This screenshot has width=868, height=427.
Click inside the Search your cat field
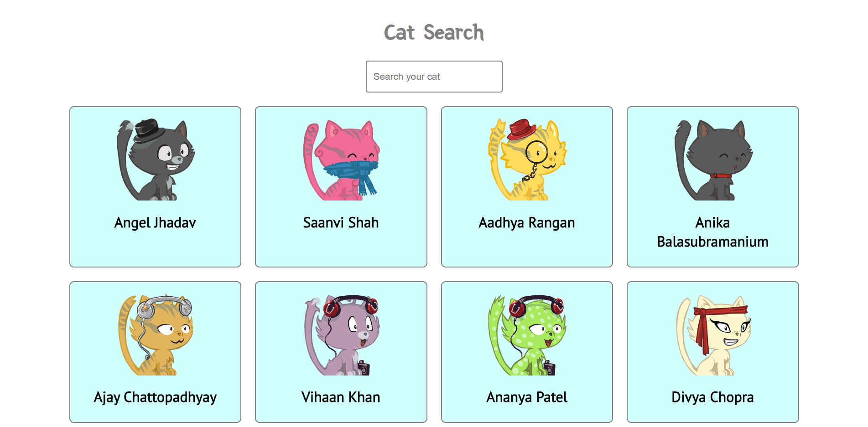click(434, 77)
